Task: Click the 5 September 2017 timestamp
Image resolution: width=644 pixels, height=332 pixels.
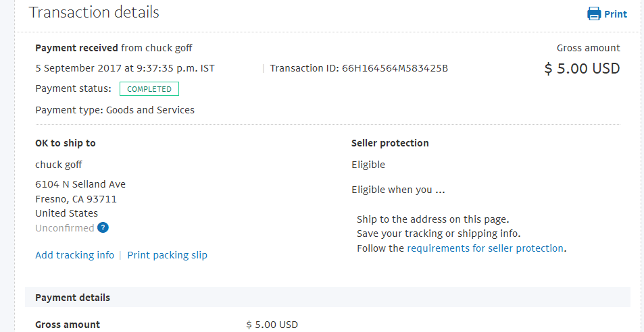Action: 125,68
